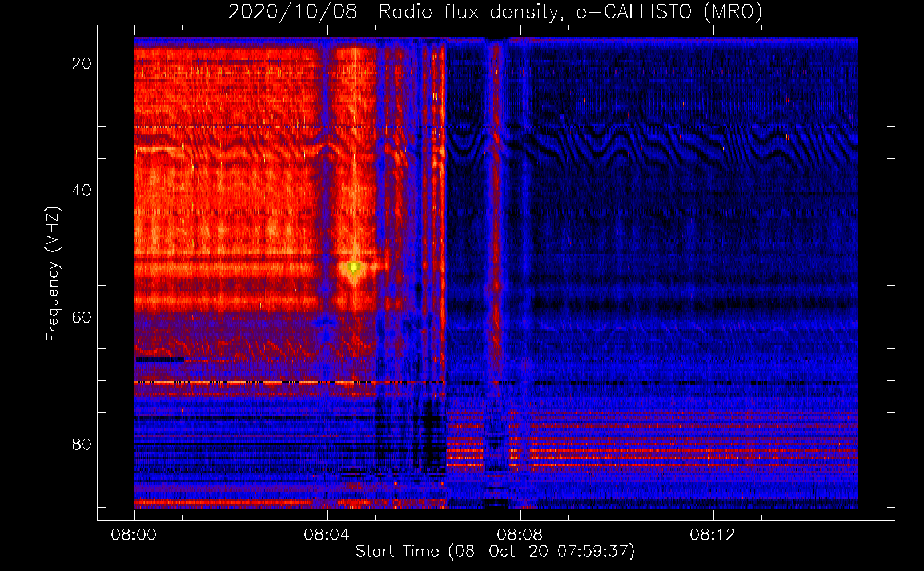Viewport: 924px width, 571px height.
Task: Click the '40' frequency tick label
Action: pyautogui.click(x=82, y=190)
